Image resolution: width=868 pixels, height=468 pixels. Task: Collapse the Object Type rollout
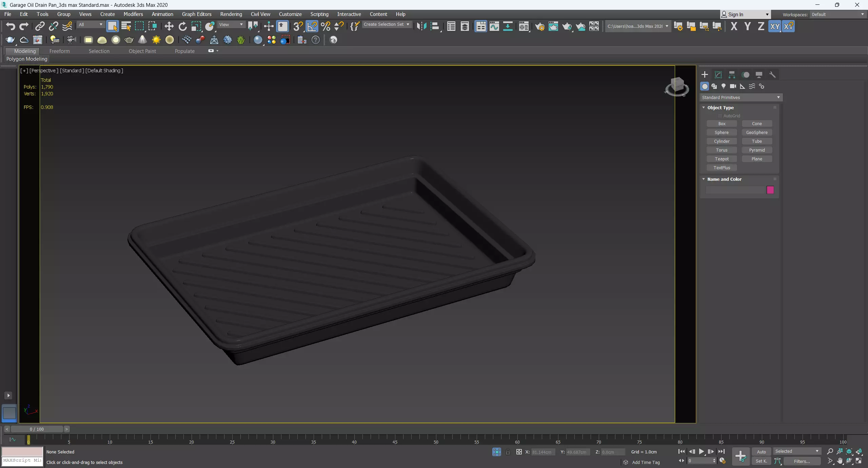tap(720, 108)
